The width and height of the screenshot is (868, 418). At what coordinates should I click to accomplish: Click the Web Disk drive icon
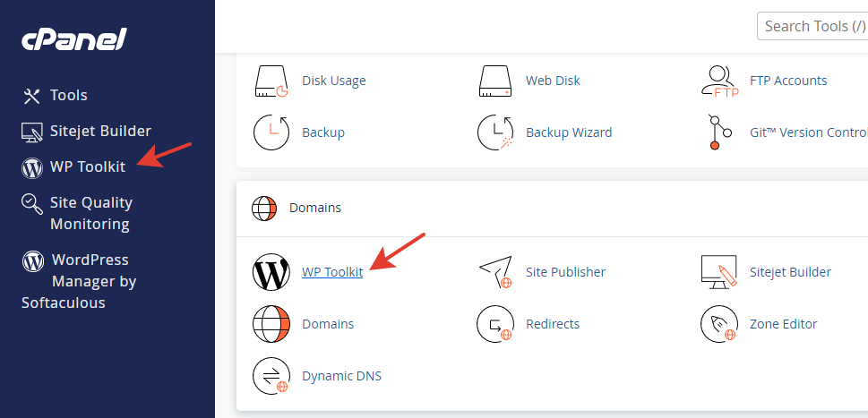[495, 81]
